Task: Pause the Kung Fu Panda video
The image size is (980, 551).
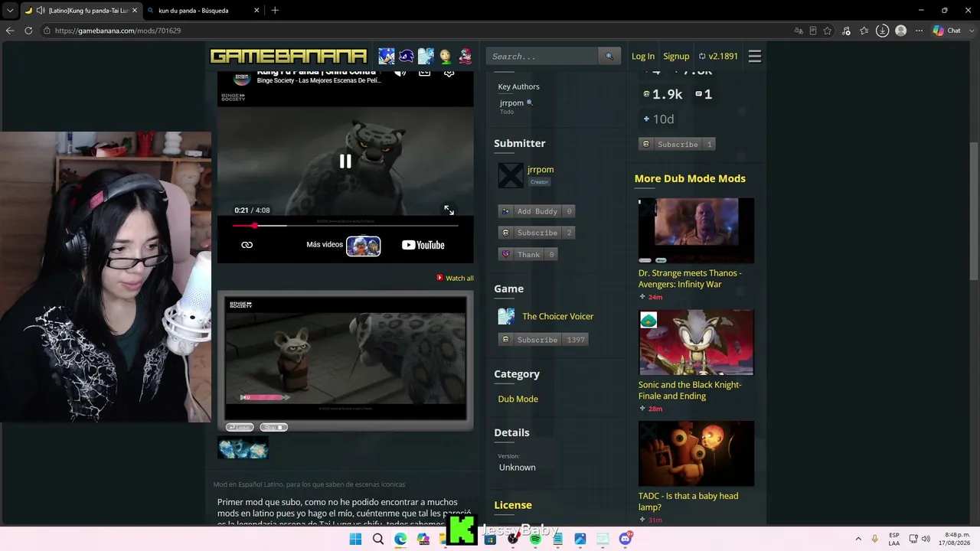Action: pos(345,161)
